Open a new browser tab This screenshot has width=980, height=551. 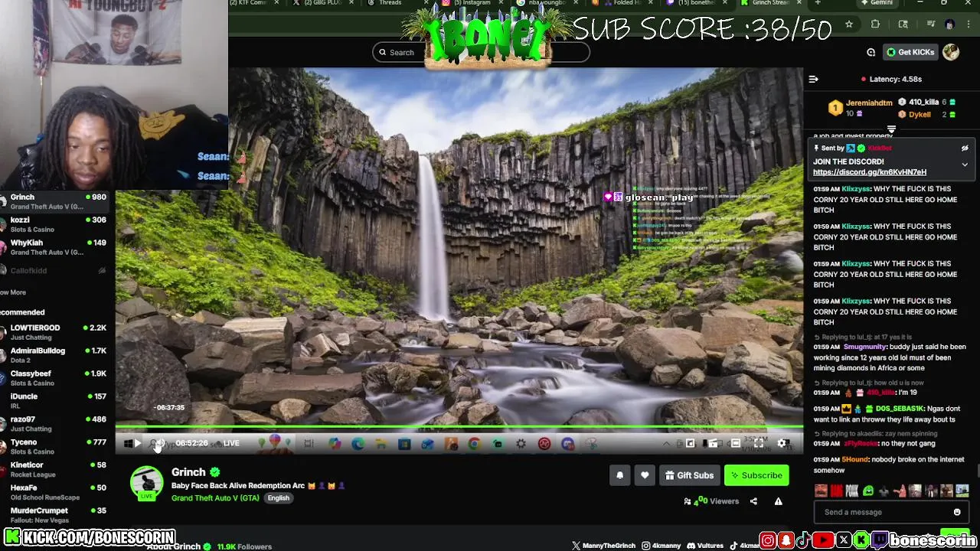click(817, 3)
